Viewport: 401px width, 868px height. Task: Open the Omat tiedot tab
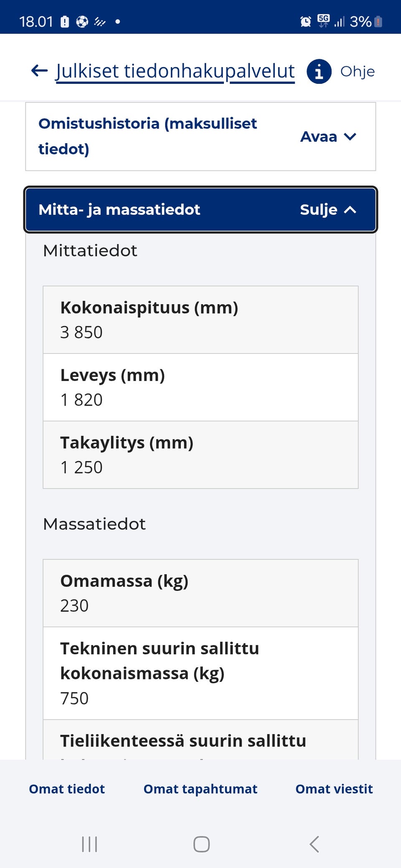[x=67, y=789]
